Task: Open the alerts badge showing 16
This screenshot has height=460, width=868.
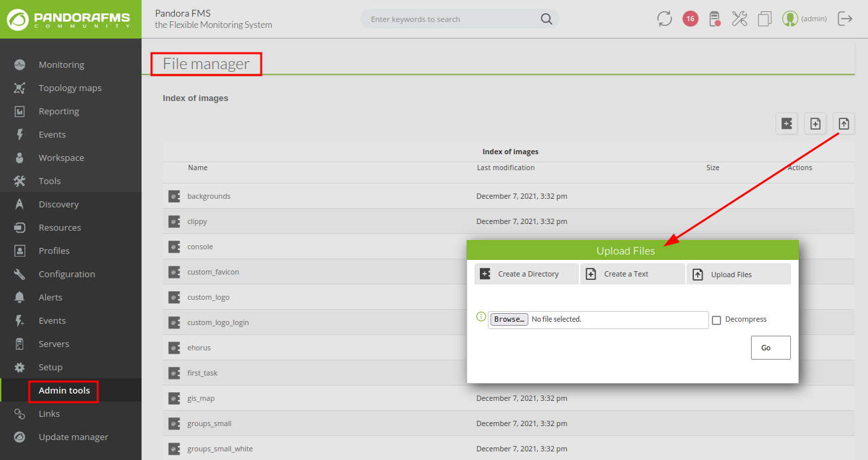Action: point(691,19)
